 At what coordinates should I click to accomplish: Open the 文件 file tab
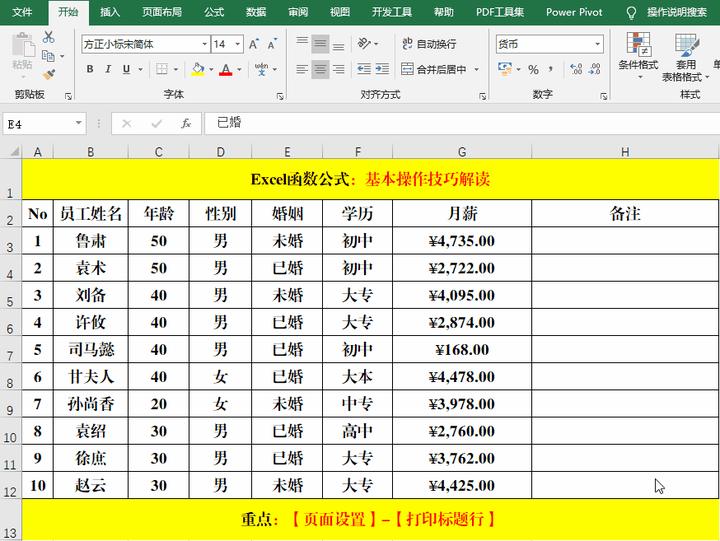22,12
